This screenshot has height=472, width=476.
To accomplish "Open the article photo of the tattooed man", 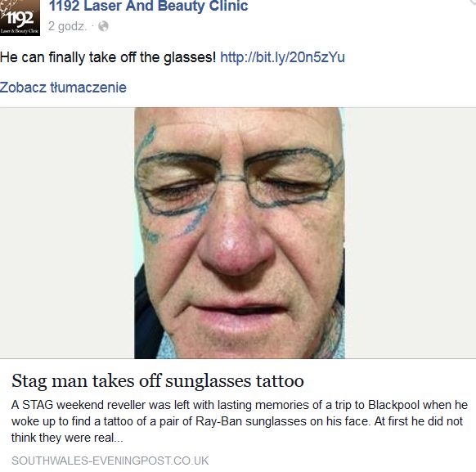I will [x=240, y=233].
